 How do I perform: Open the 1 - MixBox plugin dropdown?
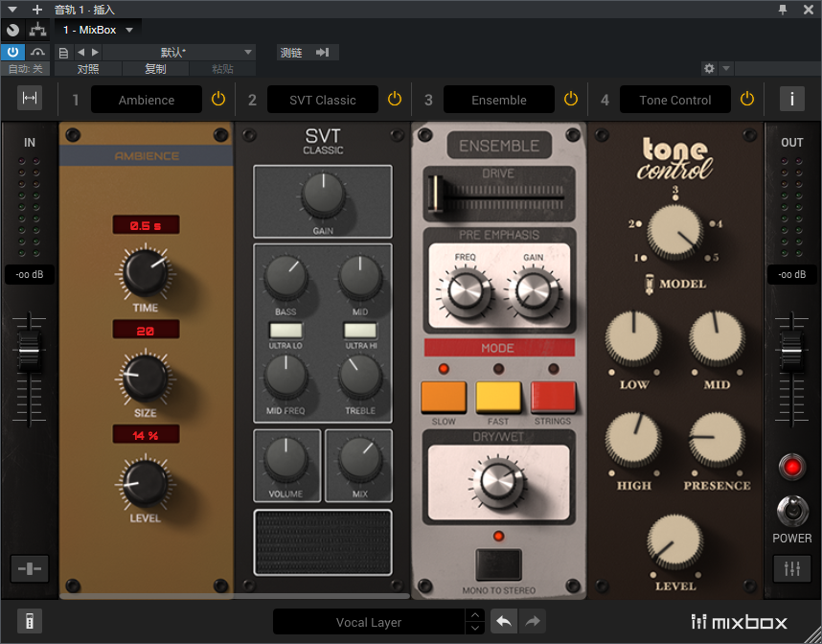(x=98, y=30)
